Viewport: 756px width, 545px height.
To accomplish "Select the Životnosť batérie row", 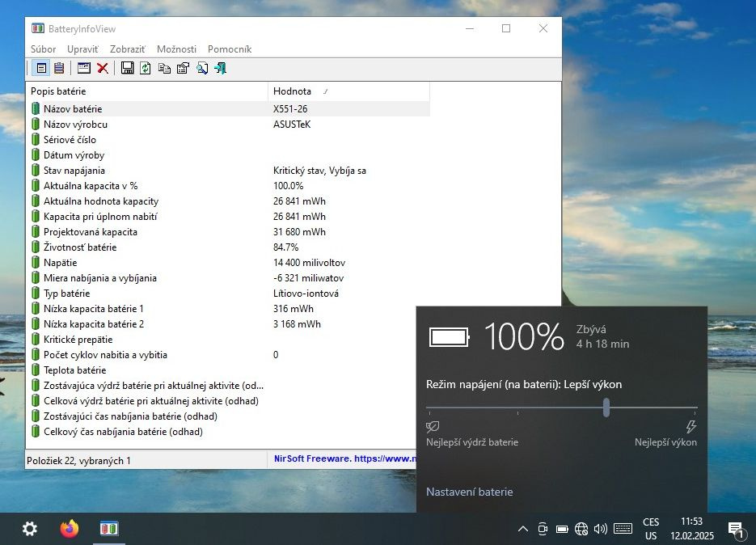I will 79,247.
